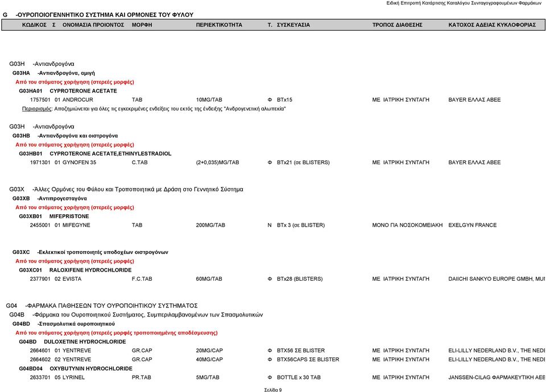Click the red τροποποιημένης αποδέσμευσης route line
Viewport: 546px width, 392px height.
pos(117,333)
